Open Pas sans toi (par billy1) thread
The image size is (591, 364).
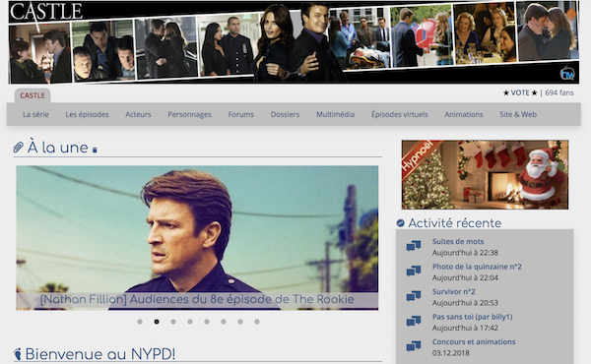[472, 317]
